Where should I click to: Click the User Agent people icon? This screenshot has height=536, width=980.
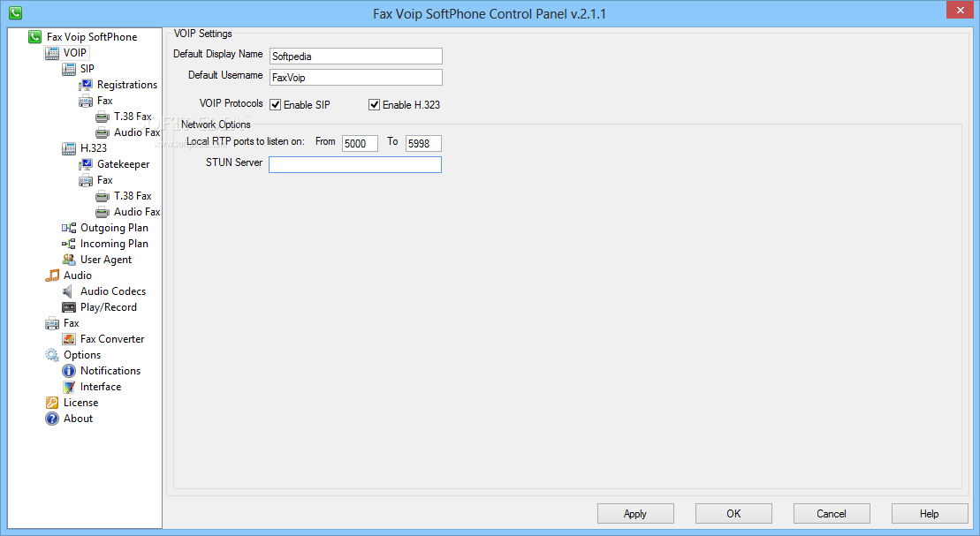[x=69, y=260]
